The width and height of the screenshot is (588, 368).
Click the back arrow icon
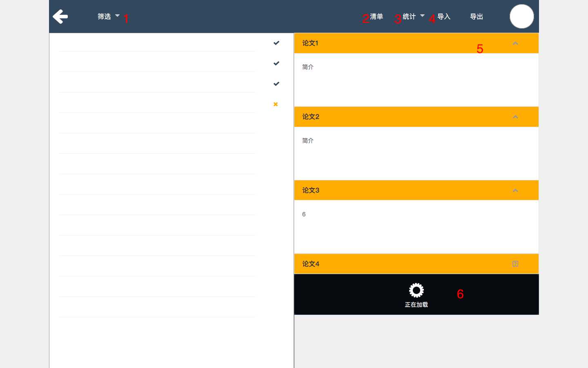pyautogui.click(x=60, y=16)
